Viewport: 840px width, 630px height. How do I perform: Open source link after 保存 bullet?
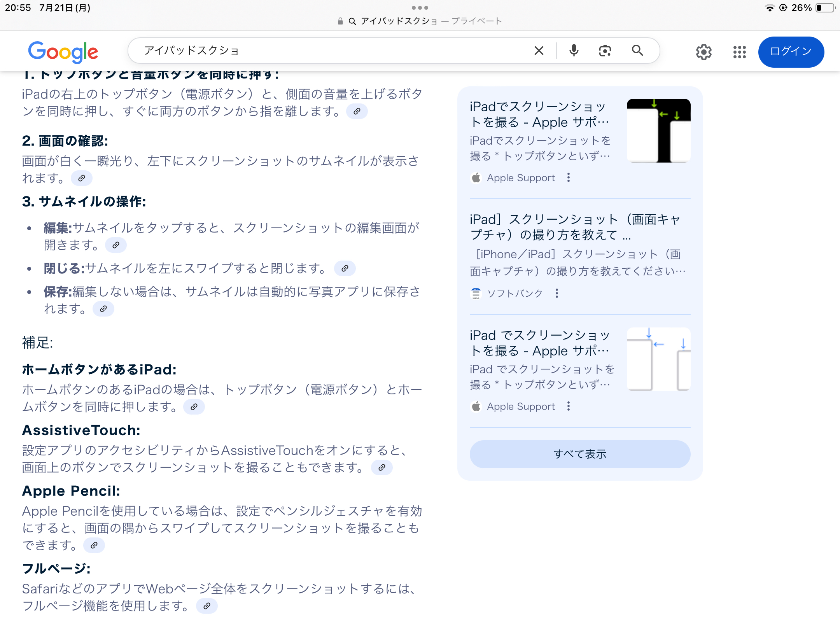click(103, 309)
